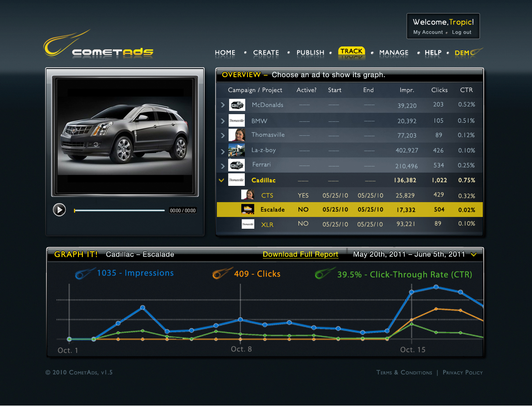Click Download Full Report link

301,254
